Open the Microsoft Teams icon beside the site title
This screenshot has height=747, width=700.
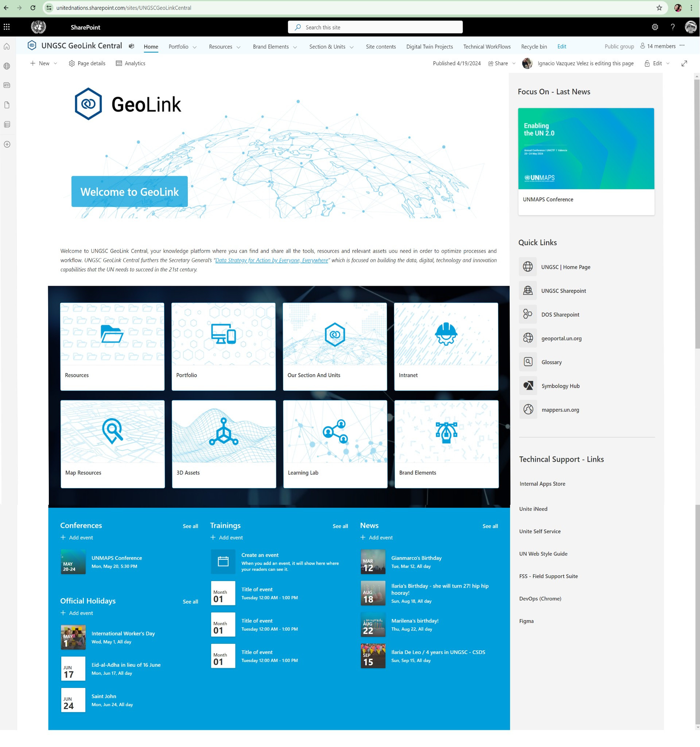coord(132,46)
